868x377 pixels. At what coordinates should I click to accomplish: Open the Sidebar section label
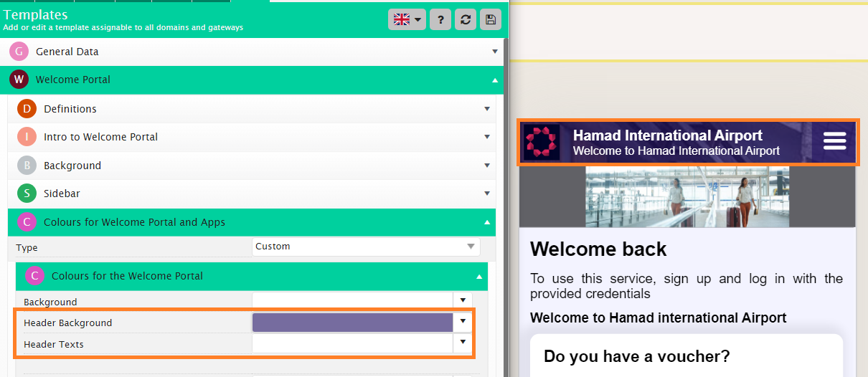[62, 194]
